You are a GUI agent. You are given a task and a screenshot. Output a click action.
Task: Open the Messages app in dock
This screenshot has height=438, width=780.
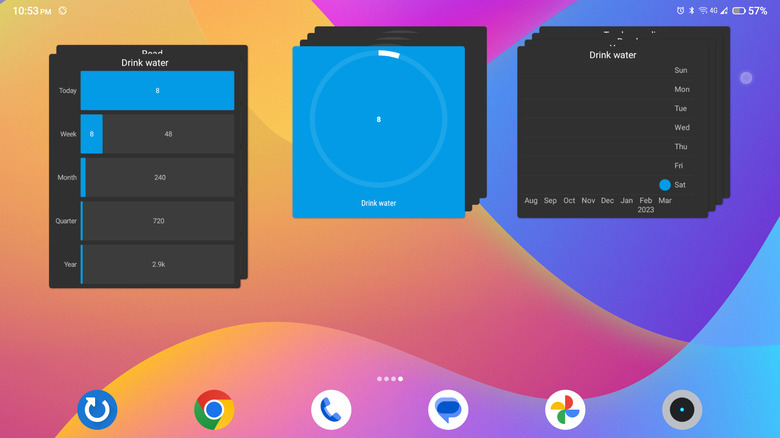pos(448,410)
